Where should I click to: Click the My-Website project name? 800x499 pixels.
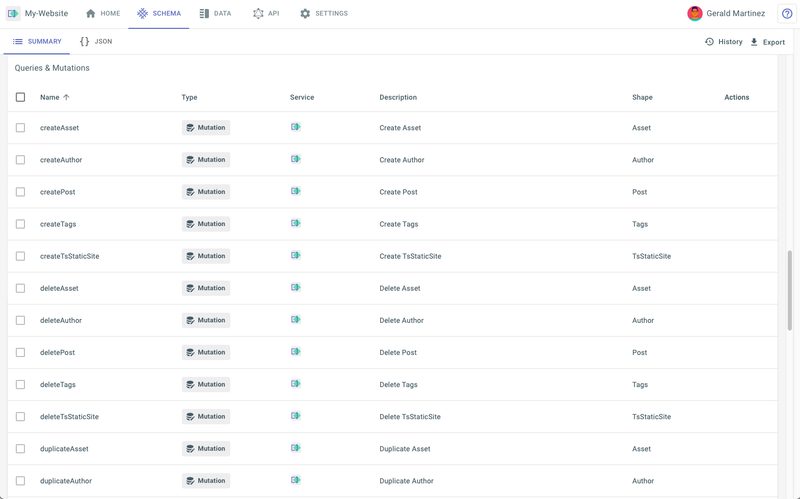(46, 14)
